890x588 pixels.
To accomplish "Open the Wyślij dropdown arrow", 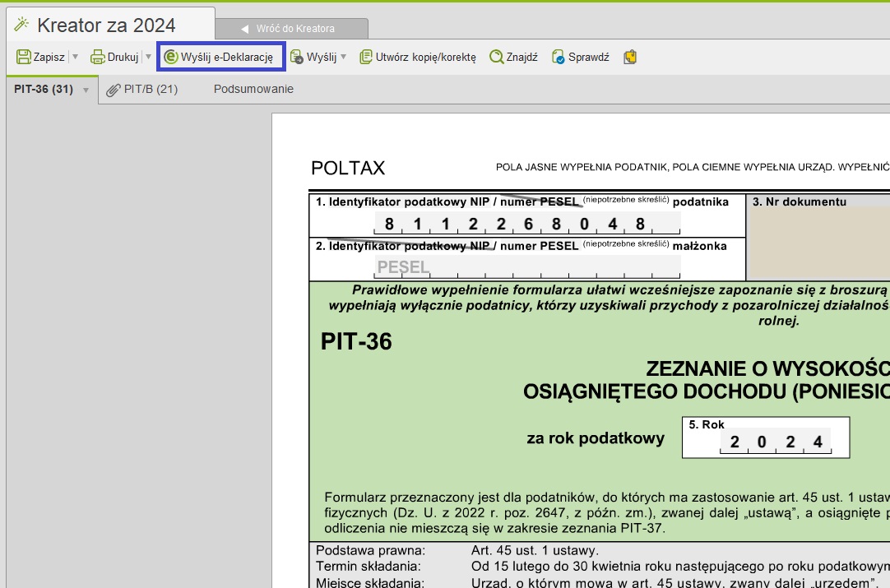I will click(x=343, y=58).
